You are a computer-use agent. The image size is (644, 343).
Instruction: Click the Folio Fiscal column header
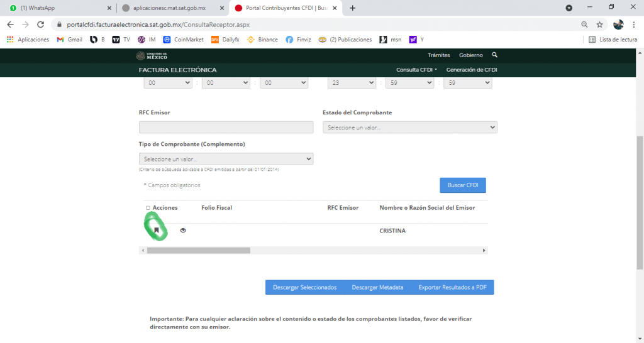pyautogui.click(x=217, y=207)
